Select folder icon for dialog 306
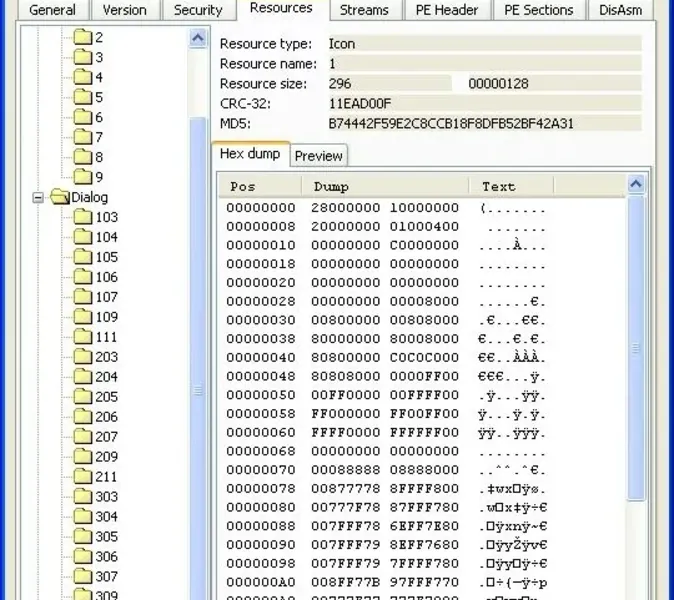This screenshot has height=600, width=674. (x=83, y=556)
